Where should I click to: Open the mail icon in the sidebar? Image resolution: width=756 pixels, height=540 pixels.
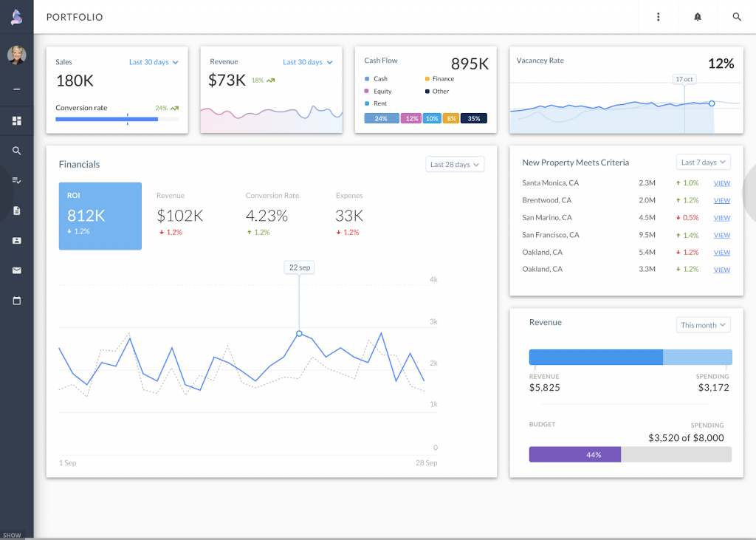click(16, 270)
